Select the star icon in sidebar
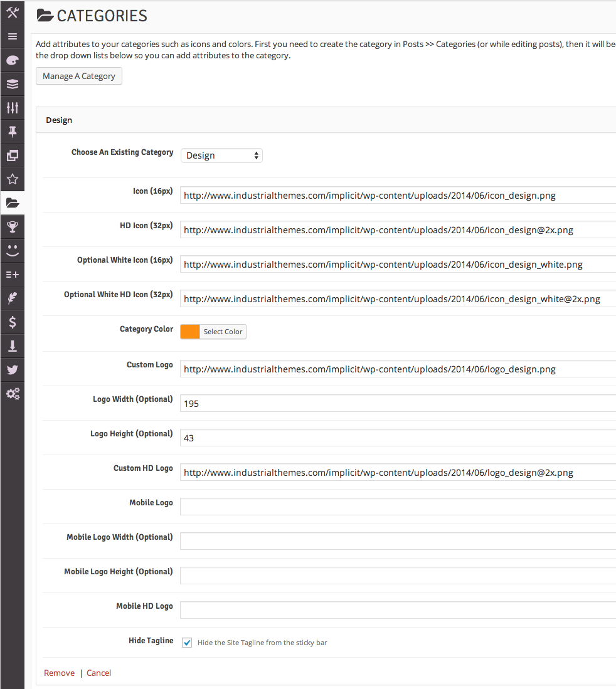Screen dimensions: 616x689 coord(12,179)
